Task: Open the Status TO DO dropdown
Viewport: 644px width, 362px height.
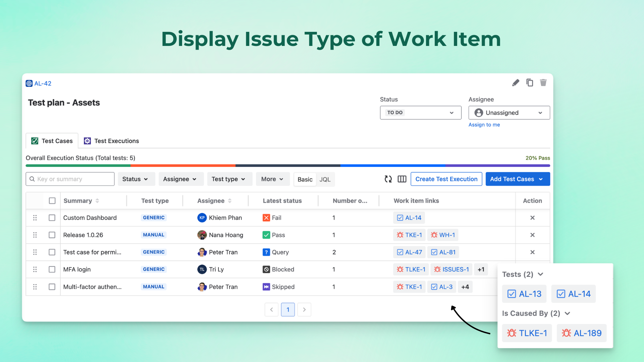Action: pyautogui.click(x=420, y=113)
